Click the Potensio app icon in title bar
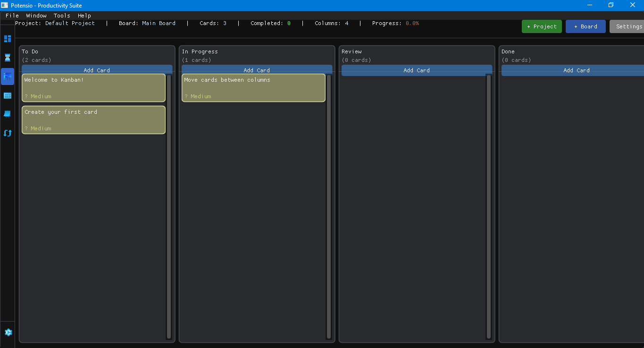Viewport: 644px width, 348px height. click(x=5, y=5)
